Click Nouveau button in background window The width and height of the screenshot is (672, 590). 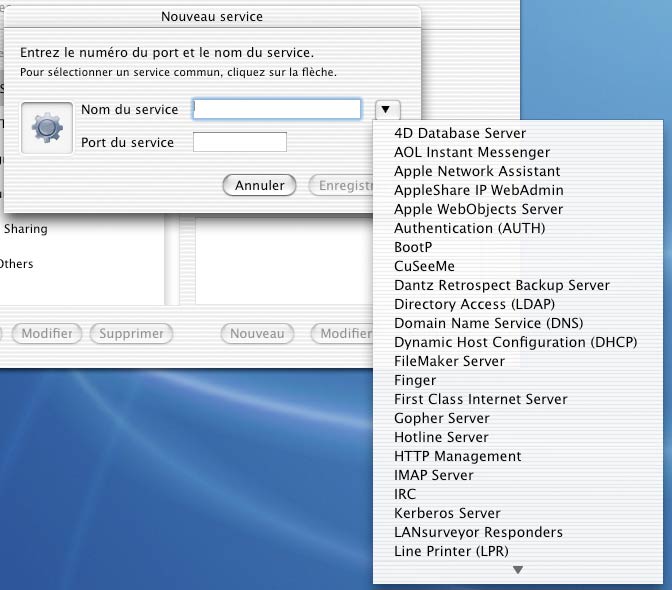click(257, 333)
